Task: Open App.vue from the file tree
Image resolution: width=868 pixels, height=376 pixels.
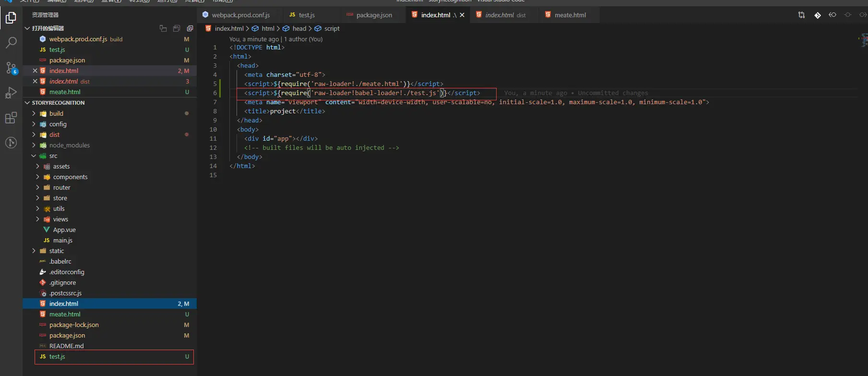Action: tap(109, 230)
